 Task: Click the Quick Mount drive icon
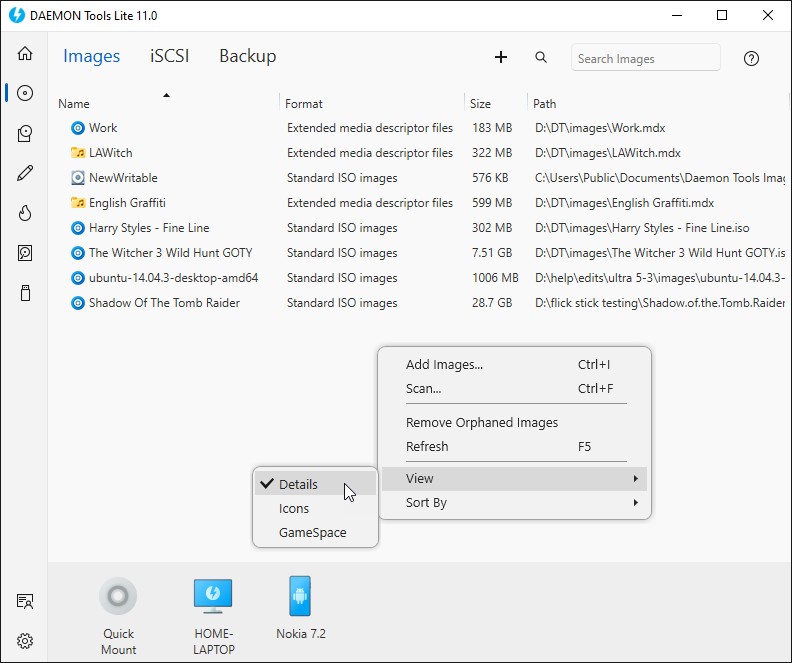(x=118, y=596)
